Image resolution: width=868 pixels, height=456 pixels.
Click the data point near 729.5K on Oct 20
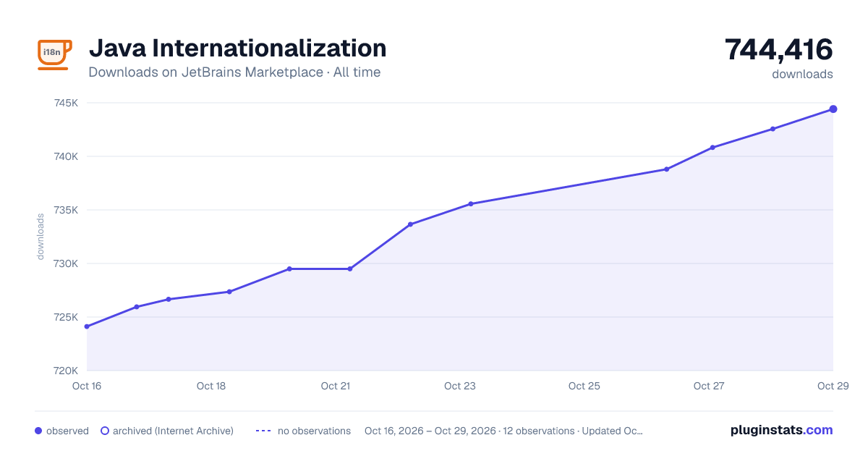coord(289,269)
